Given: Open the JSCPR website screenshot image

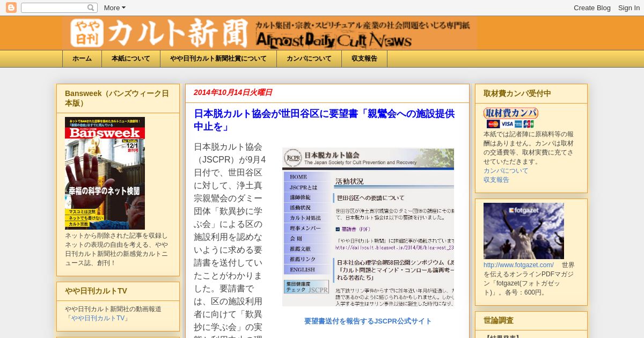Looking at the screenshot, I should [368, 227].
